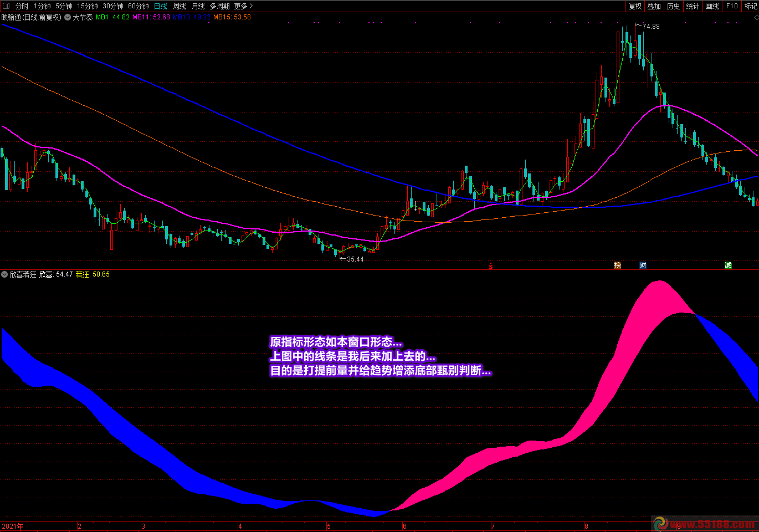The height and width of the screenshot is (532, 759).
Task: Switch to the 周线 weekly tab
Action: point(180,6)
